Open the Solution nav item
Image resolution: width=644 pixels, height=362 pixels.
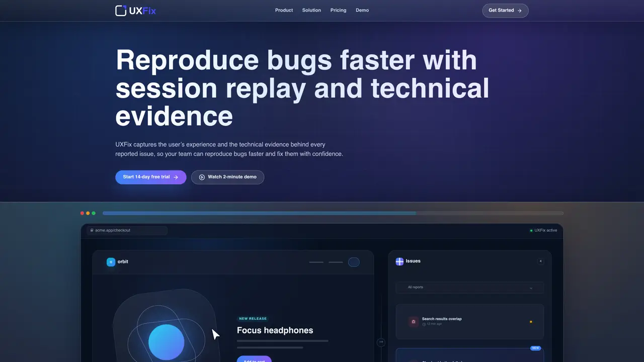coord(311,10)
